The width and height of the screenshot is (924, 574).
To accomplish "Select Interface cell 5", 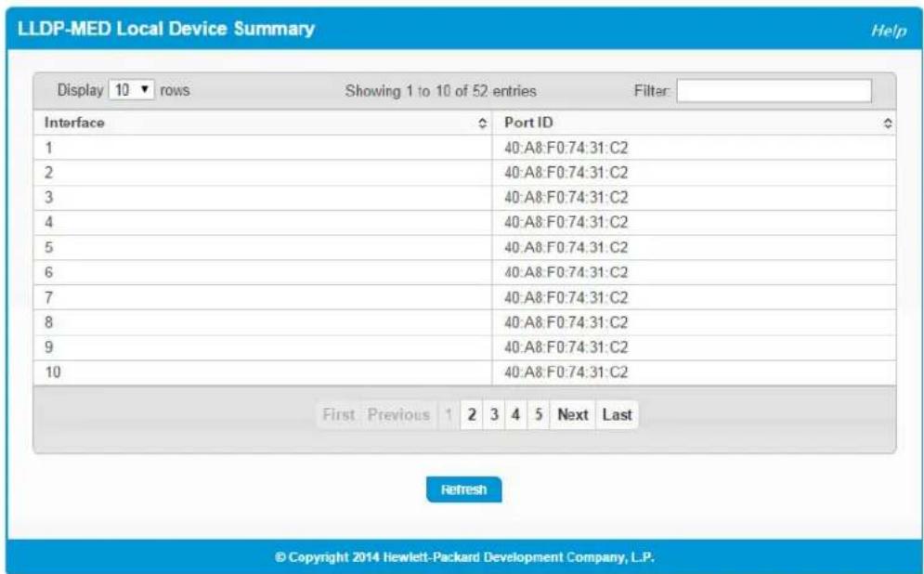I will tap(263, 247).
